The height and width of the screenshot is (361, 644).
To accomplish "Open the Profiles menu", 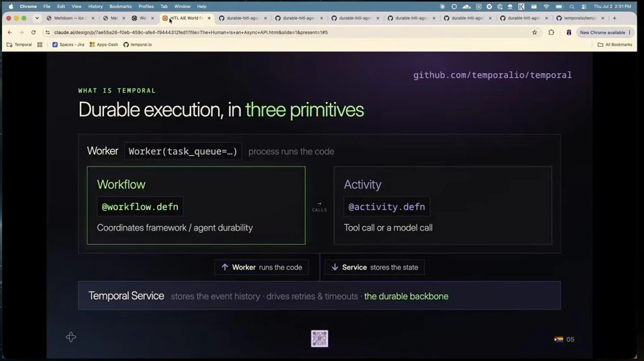I will (x=146, y=7).
